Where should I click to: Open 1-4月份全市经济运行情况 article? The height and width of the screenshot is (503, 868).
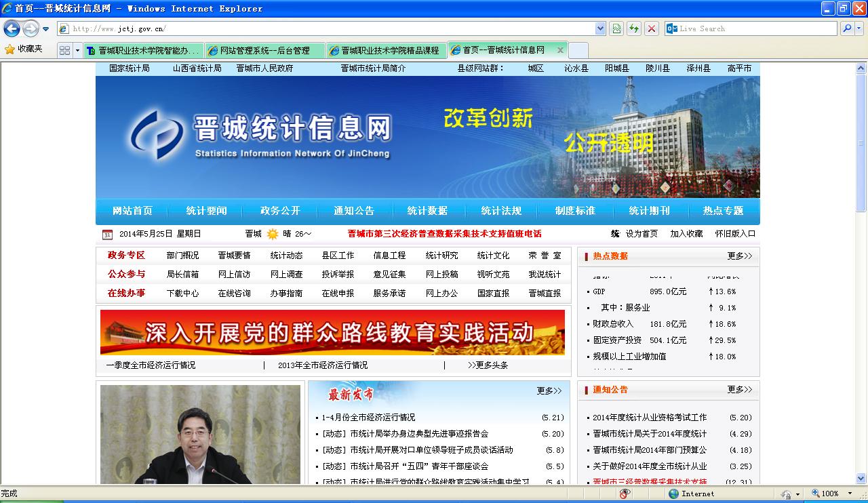(x=368, y=418)
